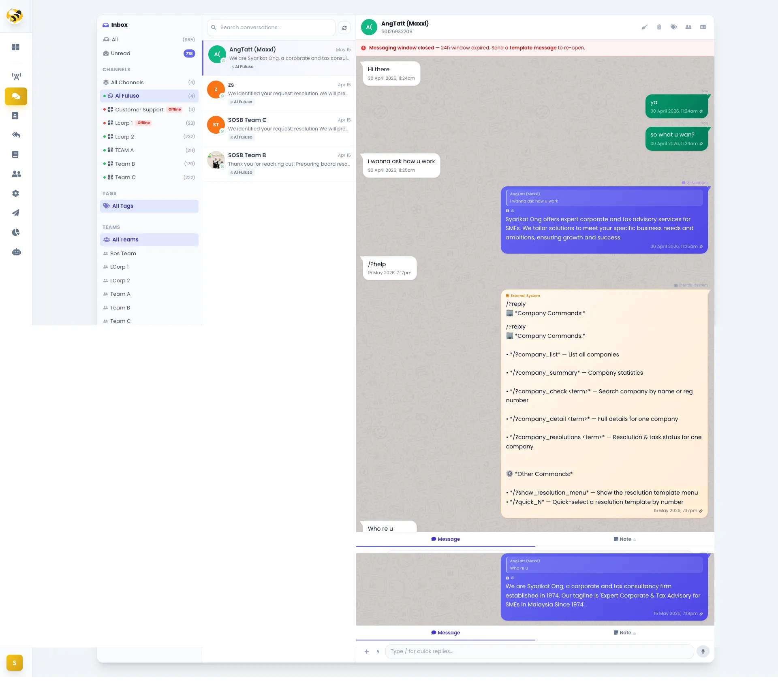The width and height of the screenshot is (778, 700).
Task: Click the lightning quick replies icon
Action: click(378, 651)
